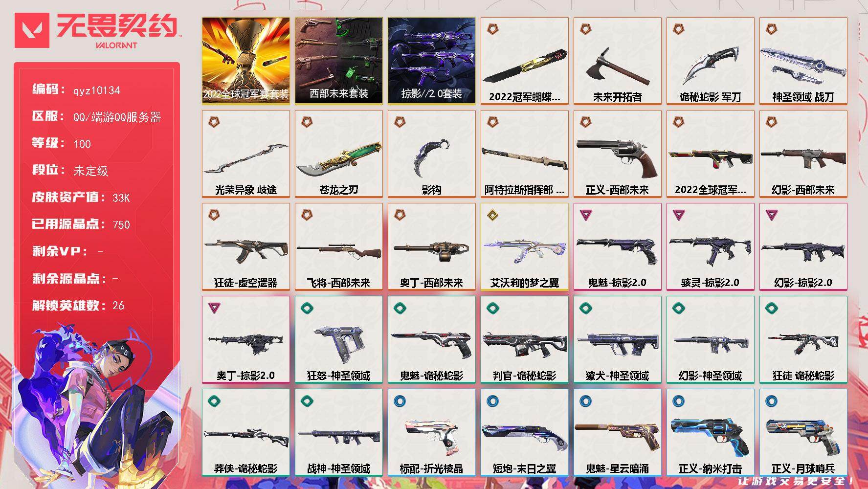The width and height of the screenshot is (868, 489).
Task: Click the 光荣异象 歧途 blade card
Action: coord(246,154)
